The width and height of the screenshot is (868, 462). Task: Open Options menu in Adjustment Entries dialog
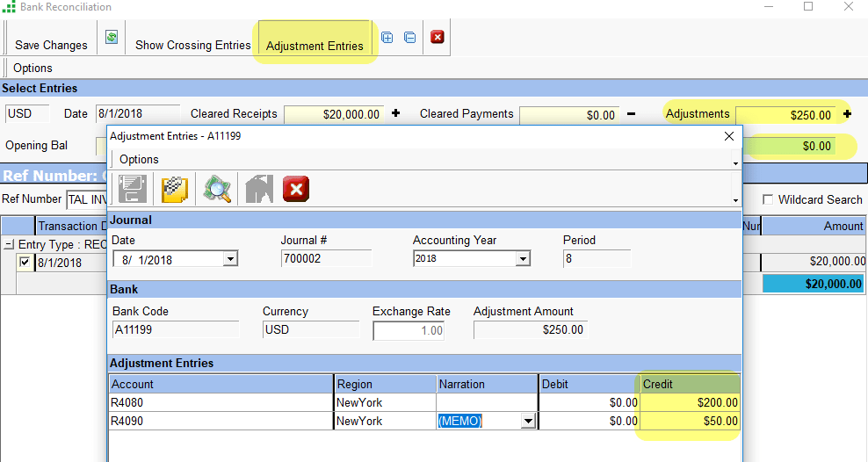139,159
